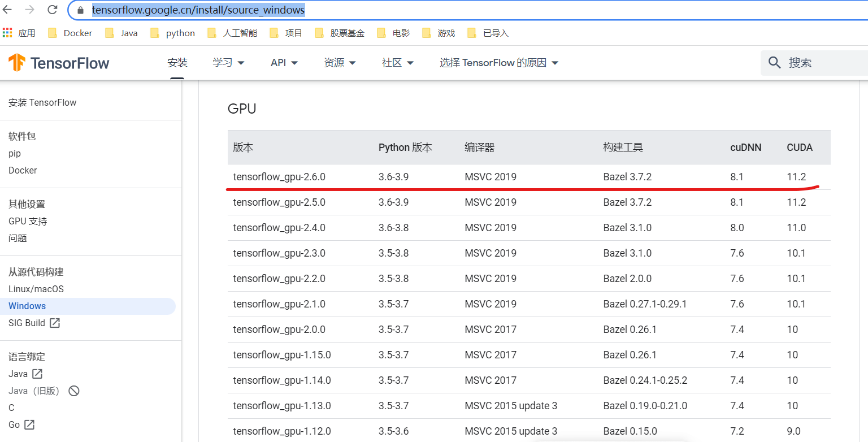Viewport: 868px width, 442px height.
Task: Click the tensorflow_gpu-1.13.0 cell
Action: [282, 406]
